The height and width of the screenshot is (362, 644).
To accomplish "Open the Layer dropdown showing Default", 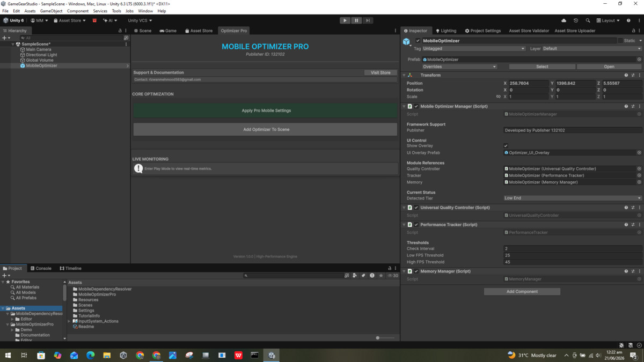I will [x=592, y=48].
